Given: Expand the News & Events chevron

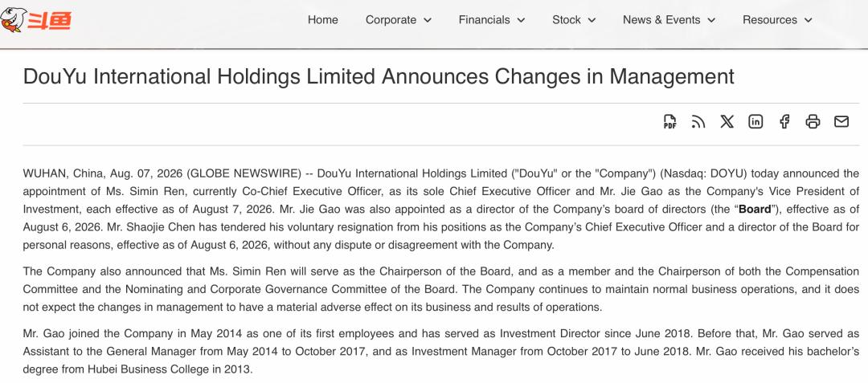Looking at the screenshot, I should (711, 20).
